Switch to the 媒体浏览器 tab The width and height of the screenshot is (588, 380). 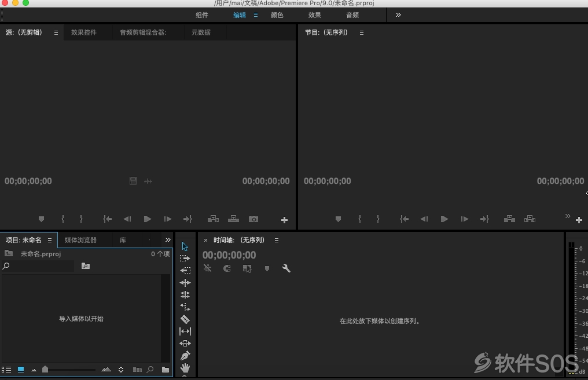click(80, 240)
